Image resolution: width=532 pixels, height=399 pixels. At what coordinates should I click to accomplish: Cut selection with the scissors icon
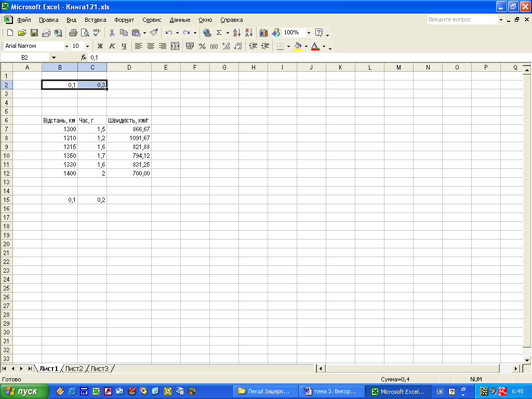[x=112, y=33]
